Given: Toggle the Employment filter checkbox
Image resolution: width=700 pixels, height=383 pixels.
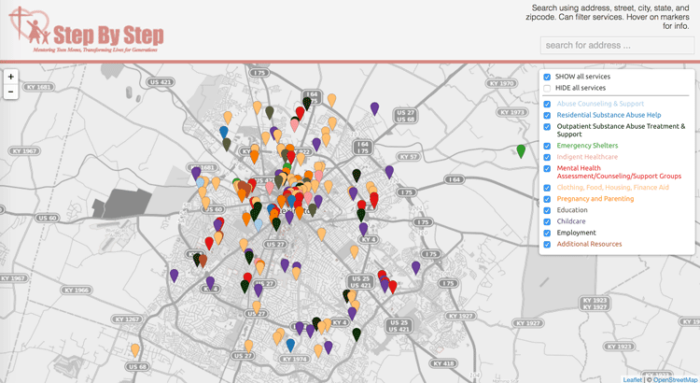Looking at the screenshot, I should (547, 233).
